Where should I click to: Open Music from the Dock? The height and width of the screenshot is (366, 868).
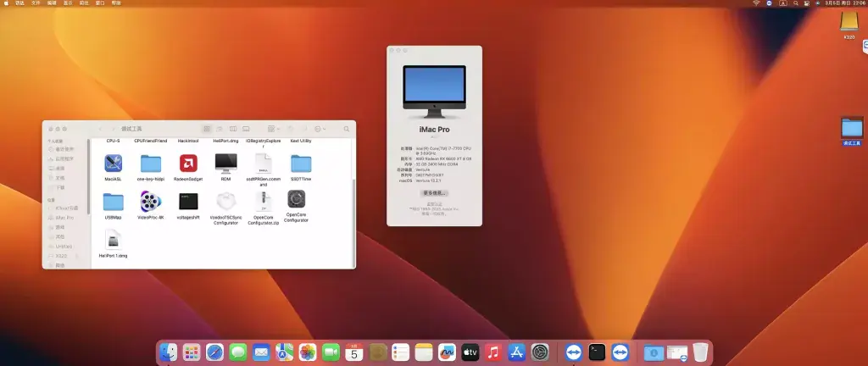pyautogui.click(x=493, y=352)
